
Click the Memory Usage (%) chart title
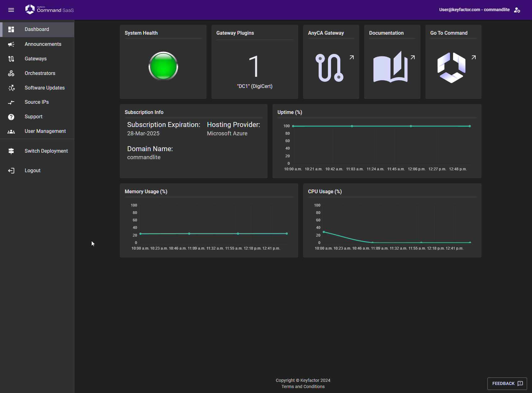click(146, 192)
